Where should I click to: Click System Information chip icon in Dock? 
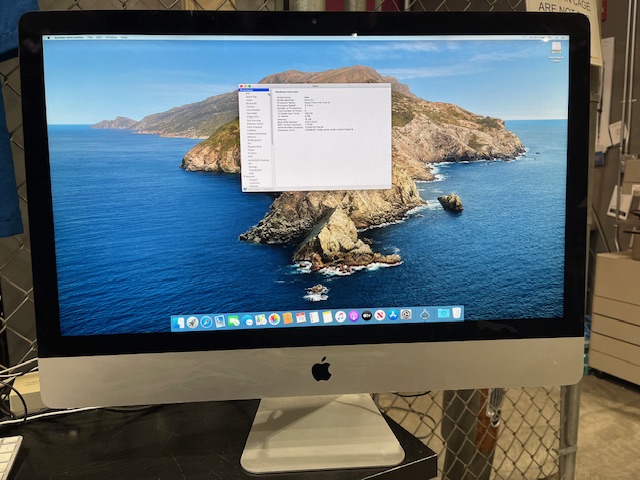[x=425, y=314]
